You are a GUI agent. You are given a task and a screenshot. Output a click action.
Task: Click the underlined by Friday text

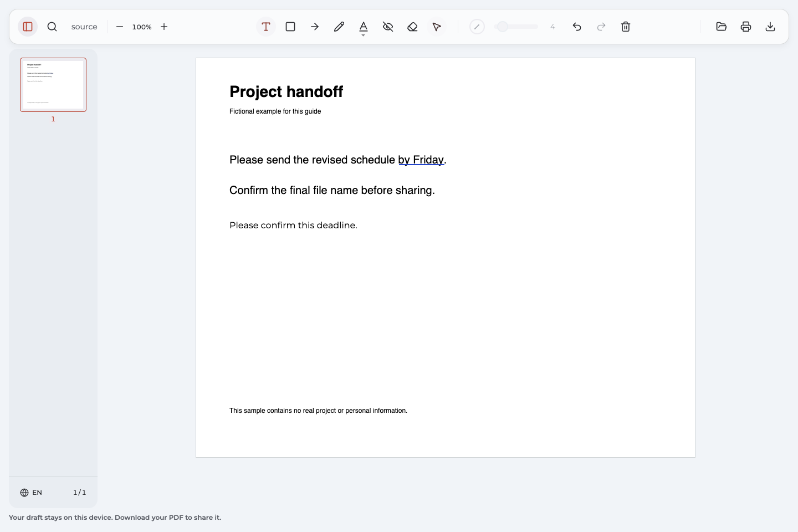(421, 160)
